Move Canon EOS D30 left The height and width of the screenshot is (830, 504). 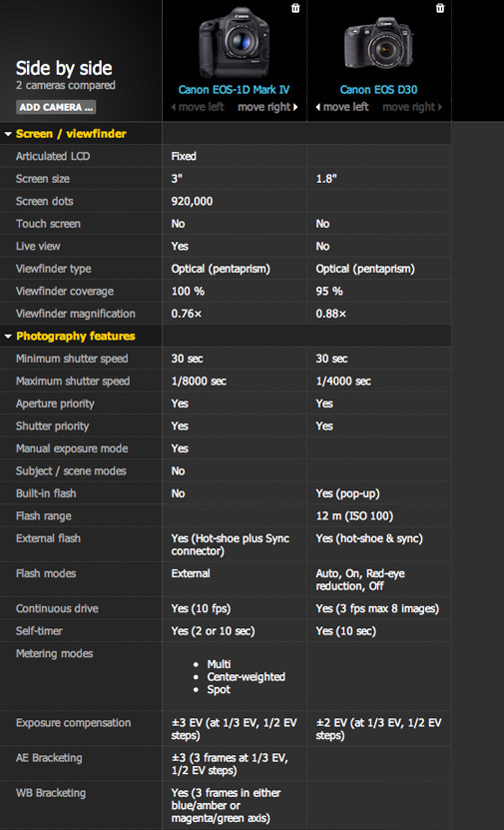(x=342, y=107)
